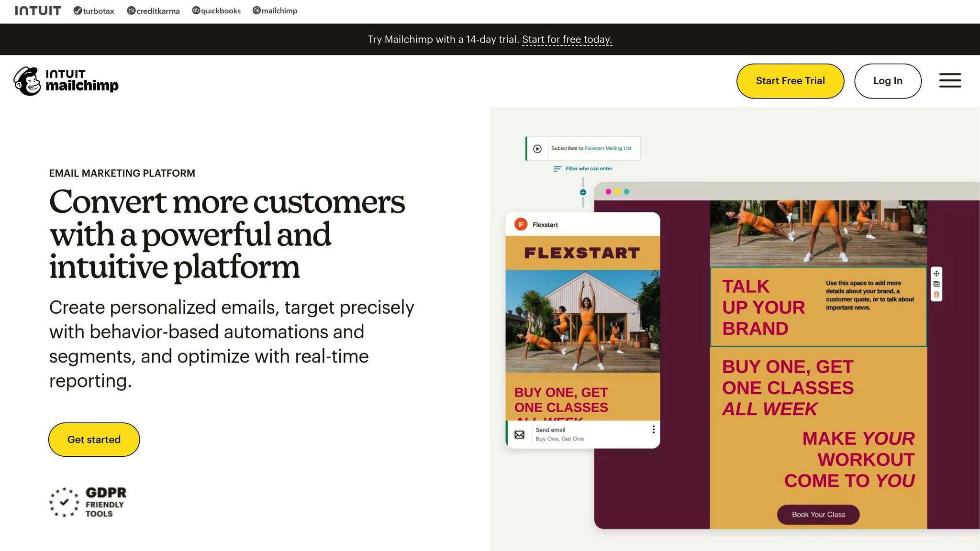Click the Filter who can enter icon

point(557,168)
